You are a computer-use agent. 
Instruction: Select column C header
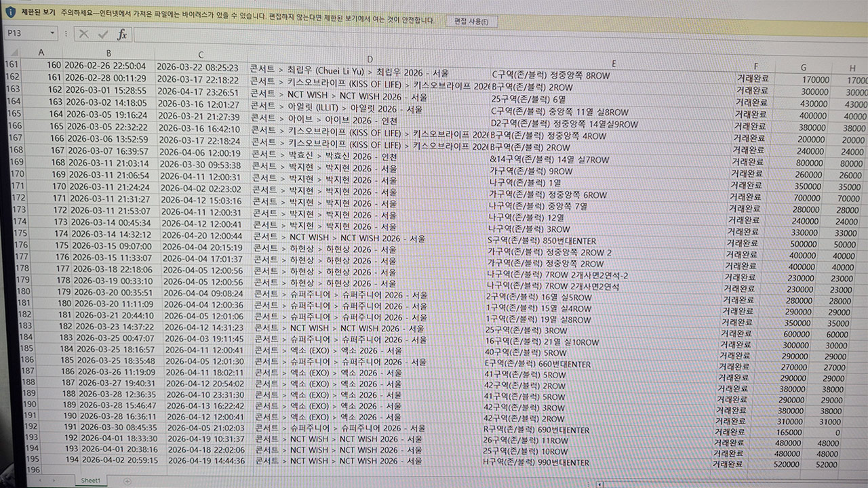[201, 55]
